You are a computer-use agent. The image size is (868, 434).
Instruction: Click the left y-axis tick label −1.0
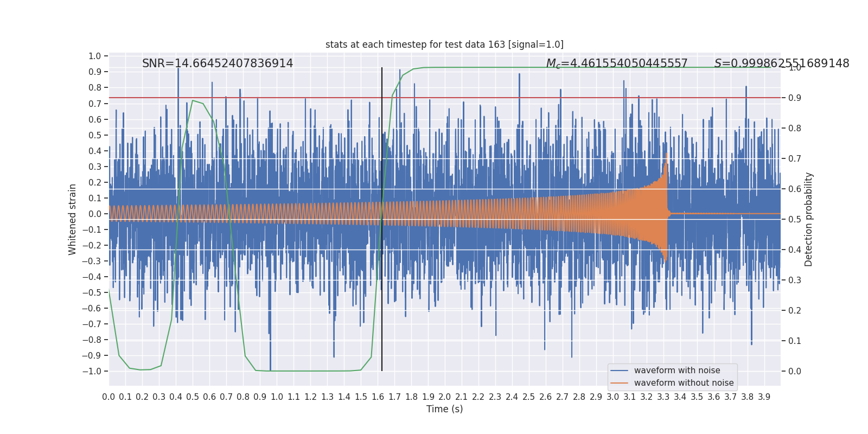(x=92, y=372)
